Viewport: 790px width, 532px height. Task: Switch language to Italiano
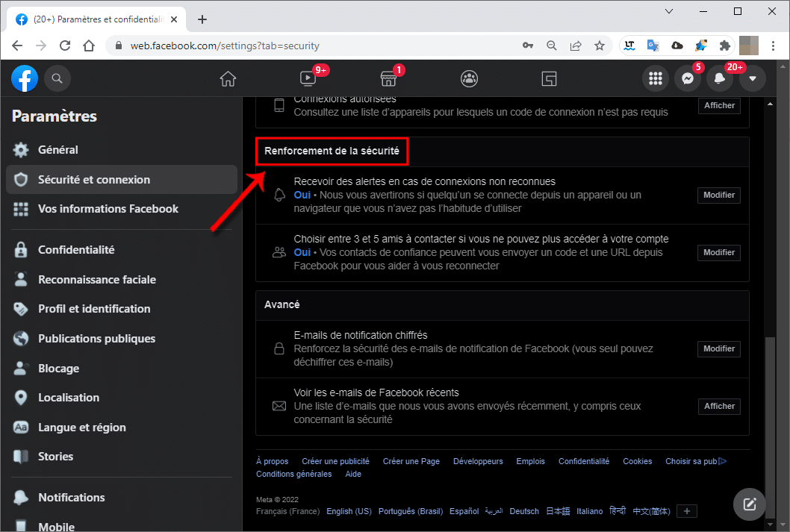point(589,511)
